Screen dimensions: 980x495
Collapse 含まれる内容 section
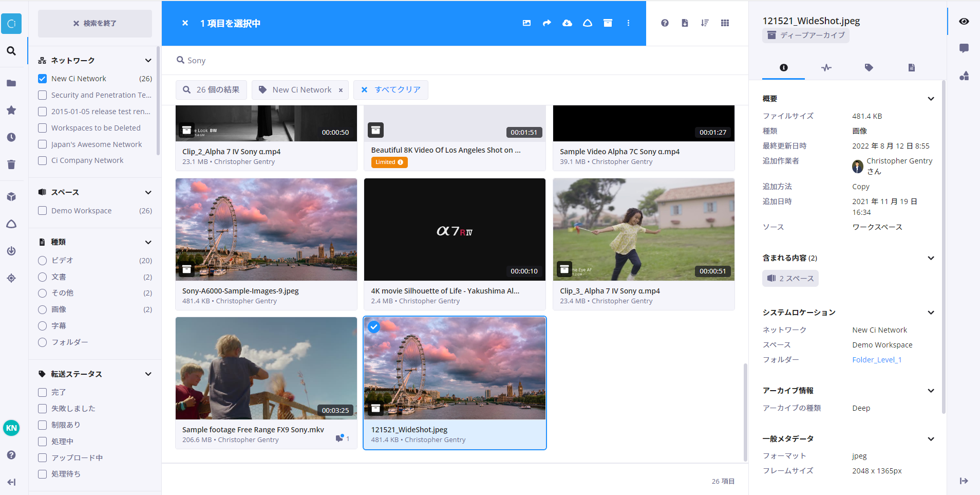pos(931,258)
